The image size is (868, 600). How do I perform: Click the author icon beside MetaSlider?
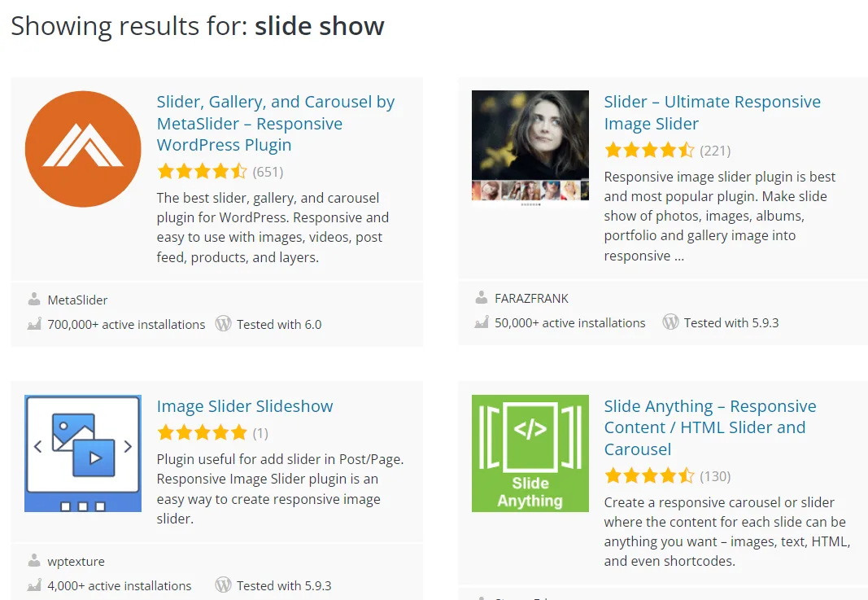click(34, 300)
